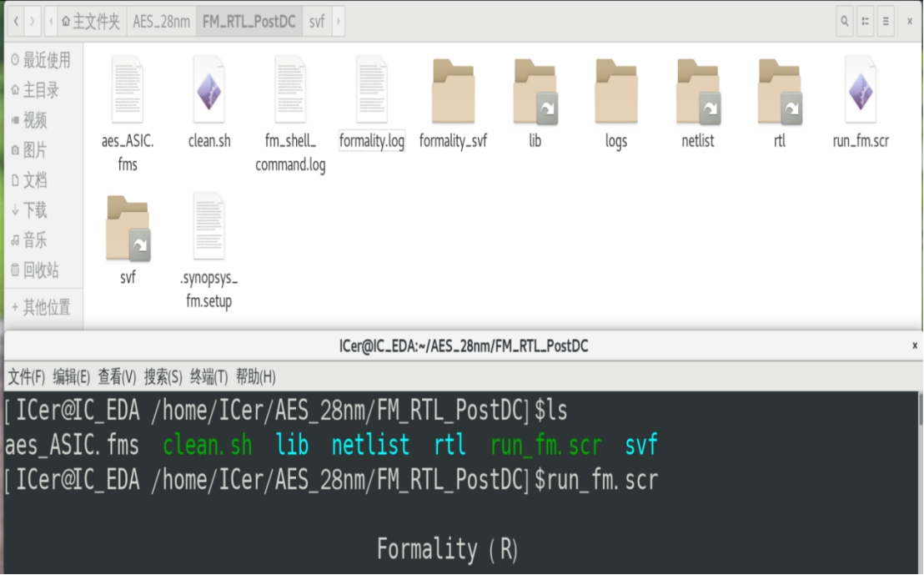Click 'svf' in terminal ls output
The image size is (924, 575).
click(641, 446)
